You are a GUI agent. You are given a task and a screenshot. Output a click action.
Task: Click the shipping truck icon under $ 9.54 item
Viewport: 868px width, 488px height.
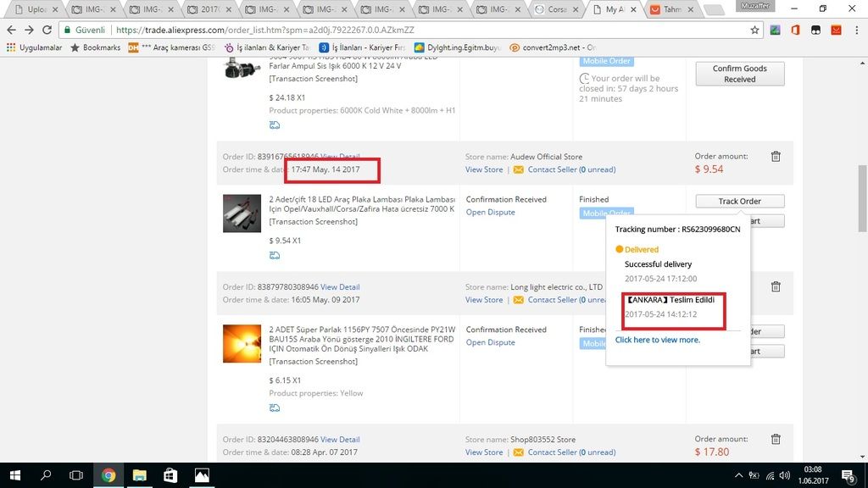click(x=275, y=255)
